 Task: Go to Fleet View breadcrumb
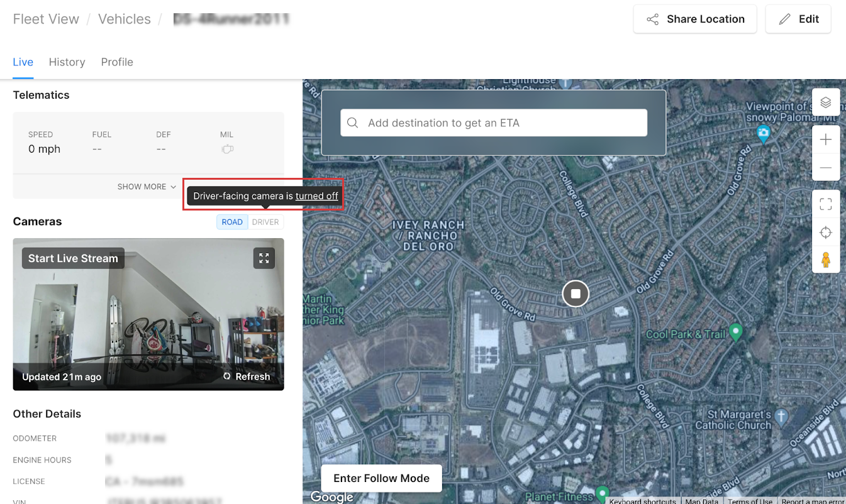46,19
